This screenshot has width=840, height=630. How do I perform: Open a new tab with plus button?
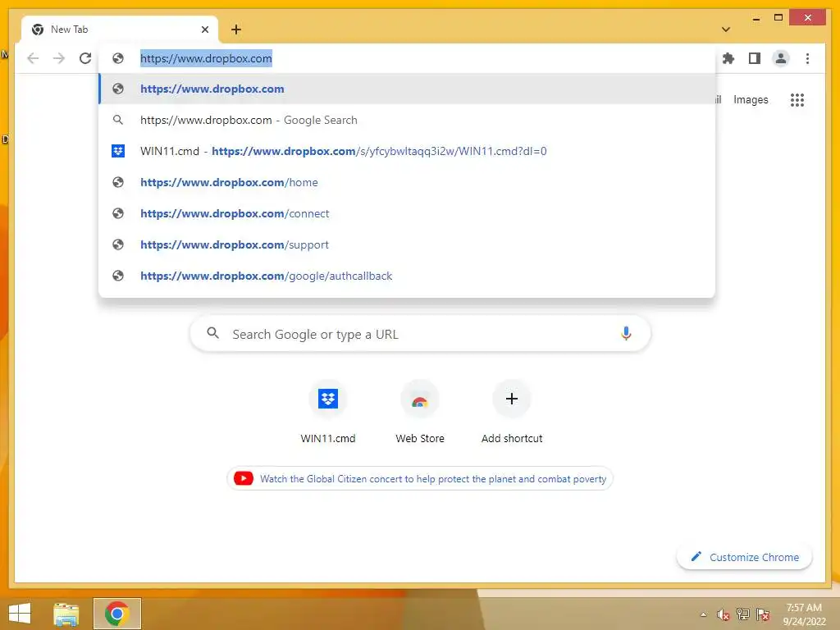pos(236,30)
